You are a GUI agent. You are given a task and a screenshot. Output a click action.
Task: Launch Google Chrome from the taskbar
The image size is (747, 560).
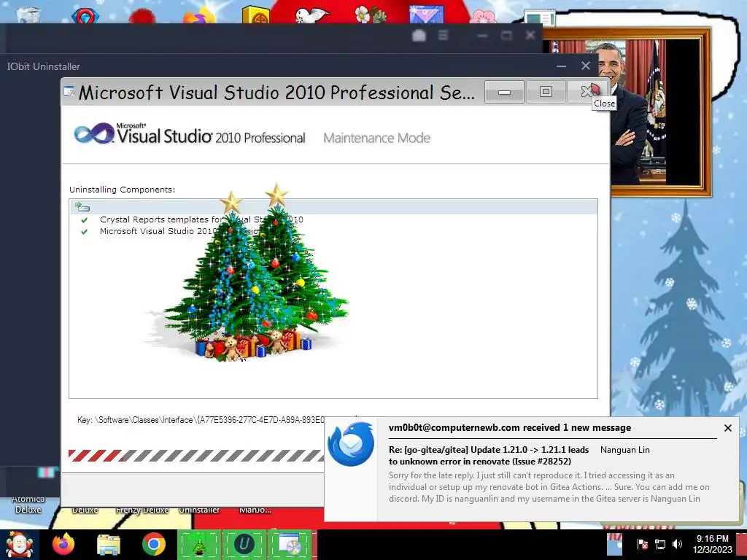pyautogui.click(x=153, y=544)
